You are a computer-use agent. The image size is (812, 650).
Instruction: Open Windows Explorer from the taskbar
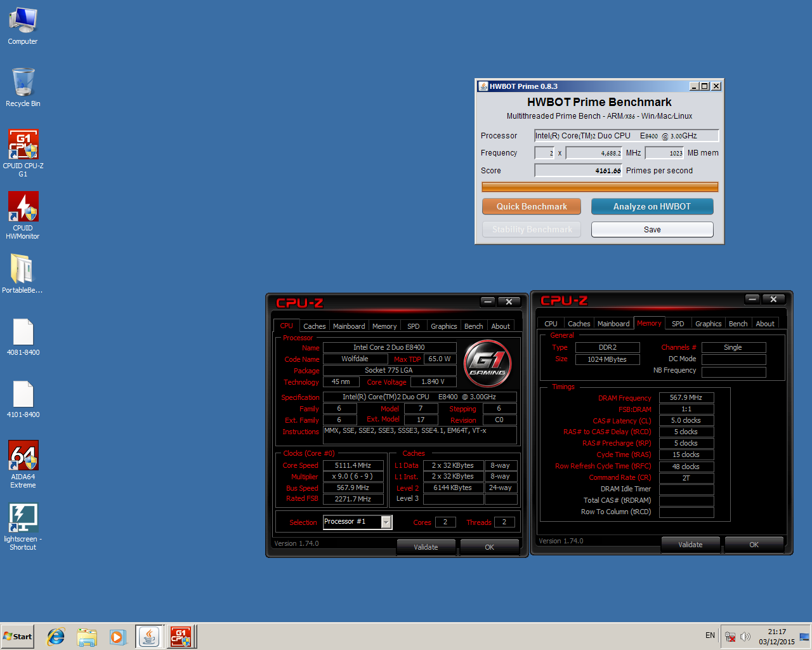point(87,636)
